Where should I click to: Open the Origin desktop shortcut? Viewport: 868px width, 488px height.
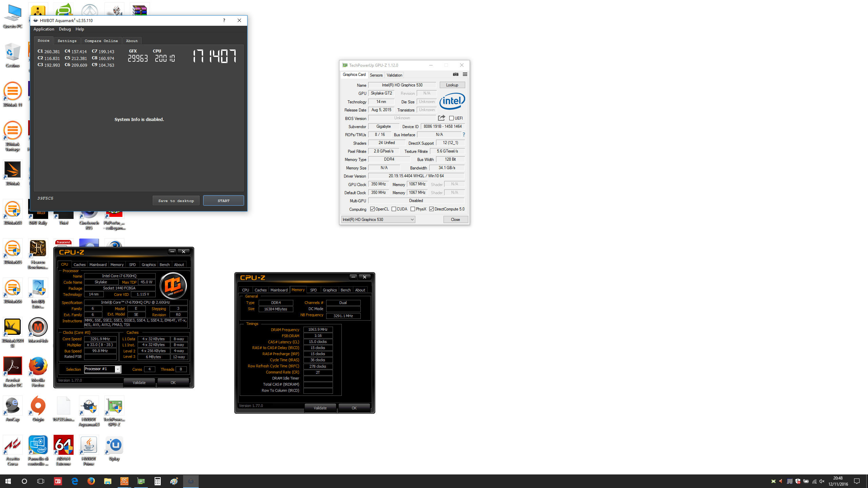point(38,409)
